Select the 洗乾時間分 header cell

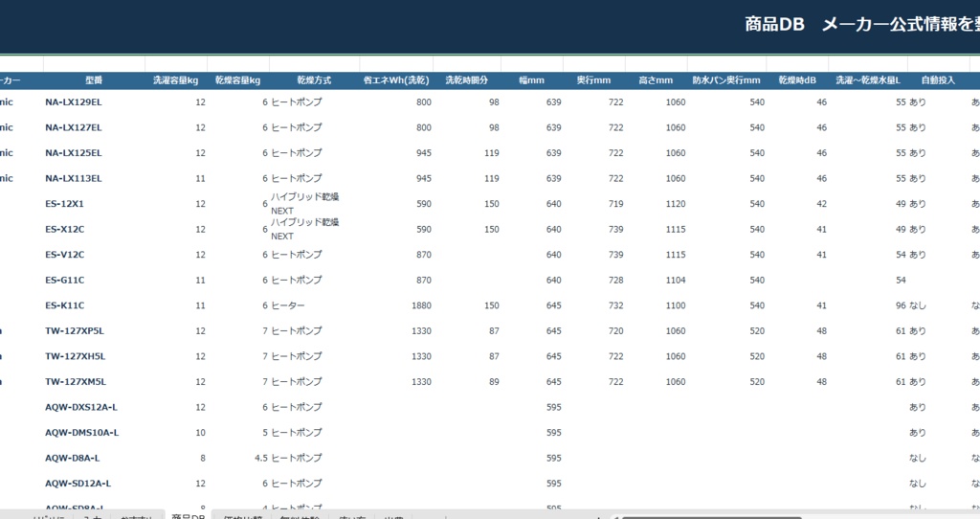click(x=466, y=80)
